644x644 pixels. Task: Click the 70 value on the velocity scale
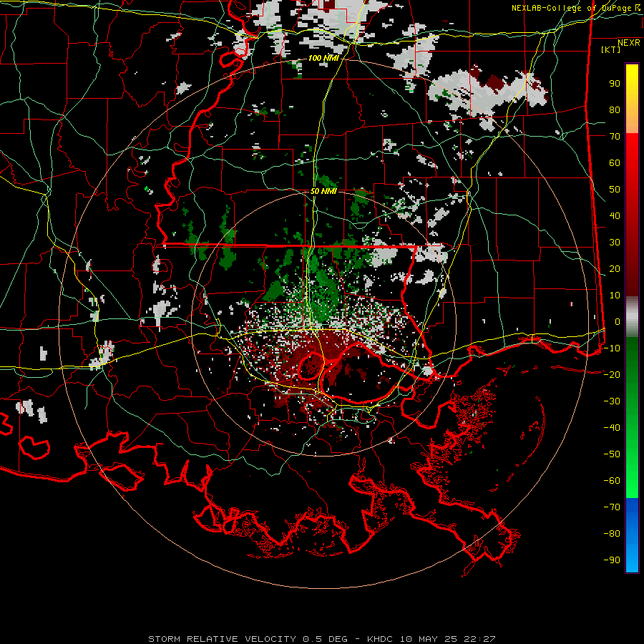615,137
